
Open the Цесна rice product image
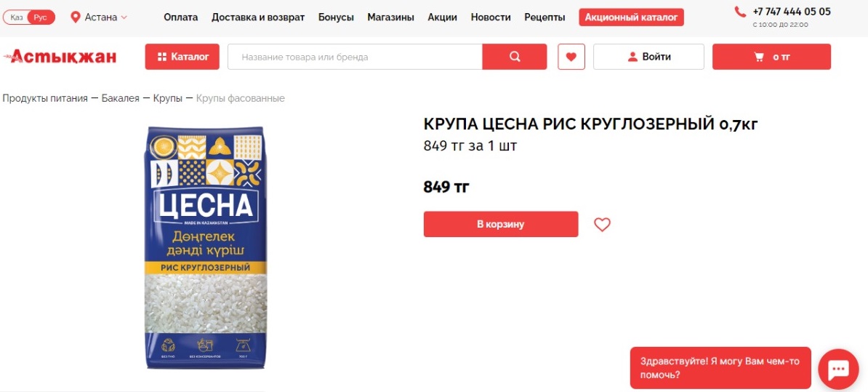(x=206, y=247)
